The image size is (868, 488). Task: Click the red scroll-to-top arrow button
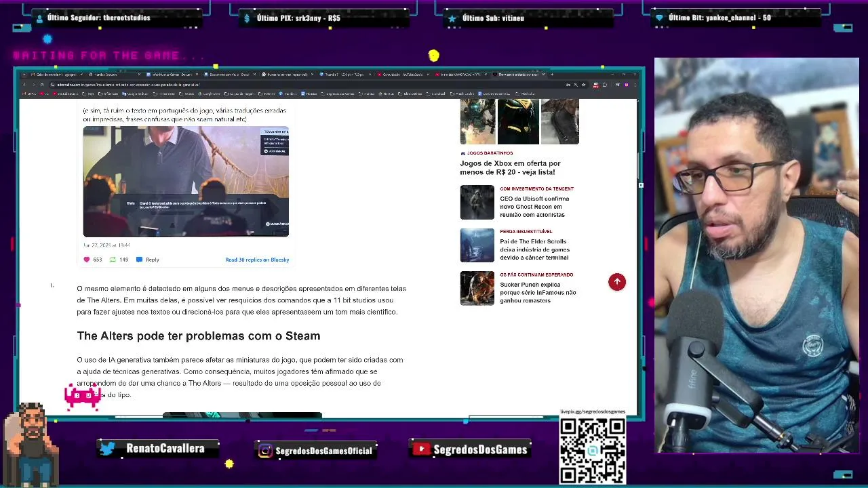(x=617, y=282)
